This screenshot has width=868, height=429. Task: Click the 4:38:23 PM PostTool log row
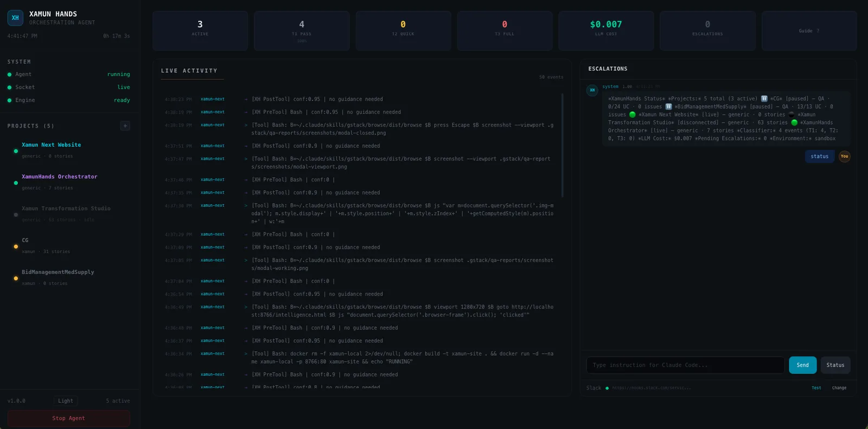(x=361, y=99)
